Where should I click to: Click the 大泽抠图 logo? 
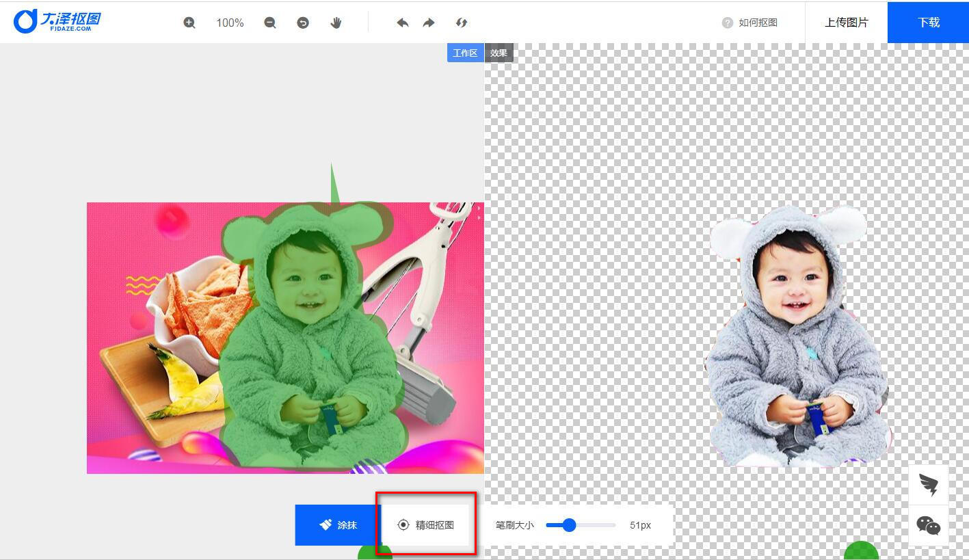pos(57,21)
